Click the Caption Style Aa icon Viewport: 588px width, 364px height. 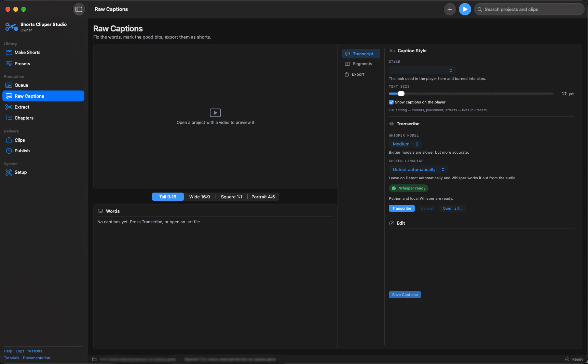click(392, 51)
